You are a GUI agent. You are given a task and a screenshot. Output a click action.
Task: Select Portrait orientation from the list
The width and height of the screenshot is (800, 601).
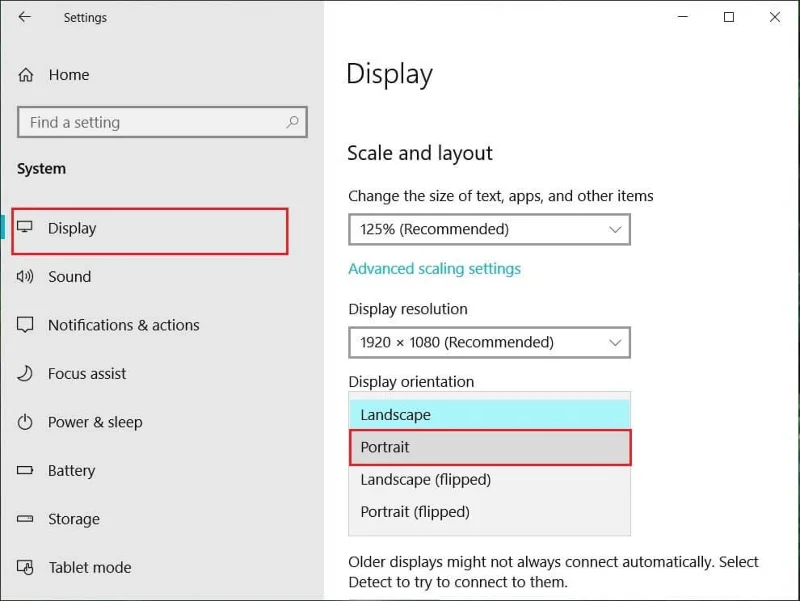(490, 447)
